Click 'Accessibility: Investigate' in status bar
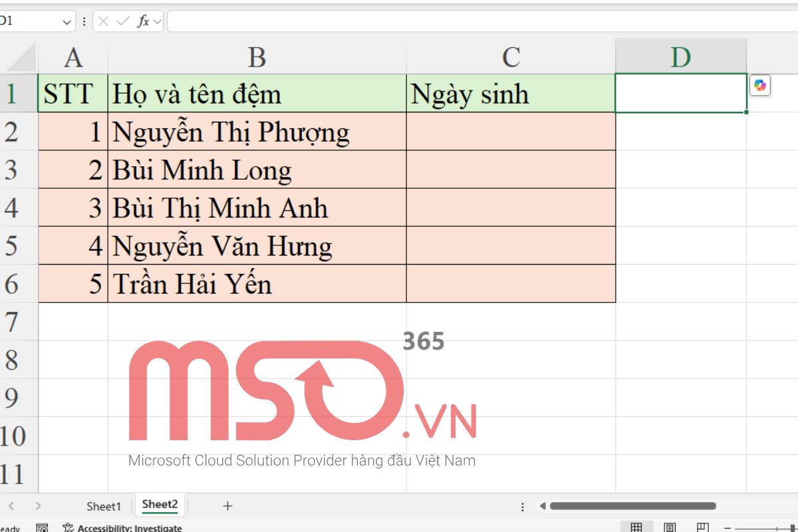798x532 pixels. (x=122, y=528)
